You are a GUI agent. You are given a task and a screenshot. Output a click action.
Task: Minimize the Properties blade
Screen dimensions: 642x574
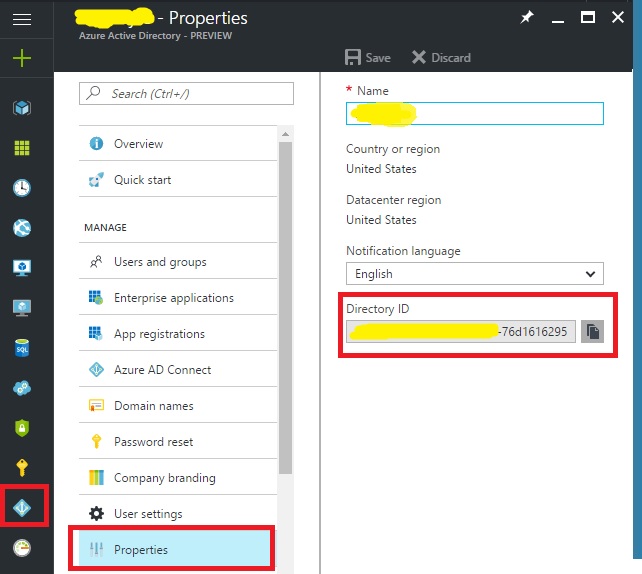pyautogui.click(x=558, y=20)
